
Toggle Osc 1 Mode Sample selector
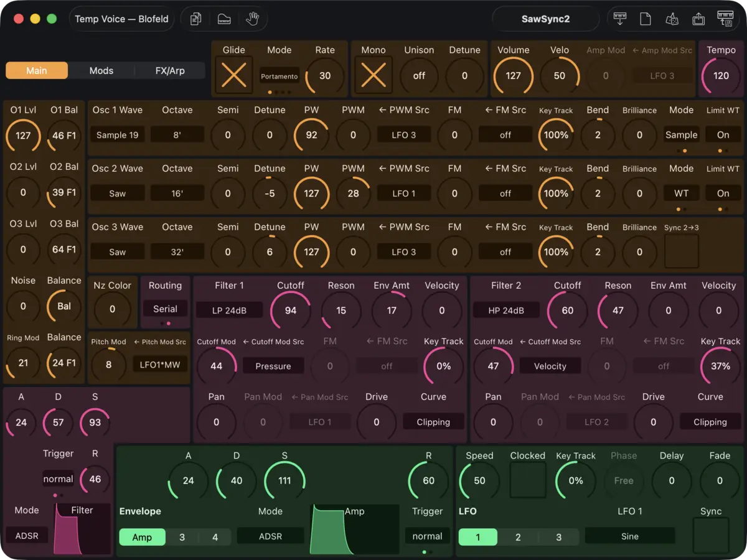click(x=682, y=134)
